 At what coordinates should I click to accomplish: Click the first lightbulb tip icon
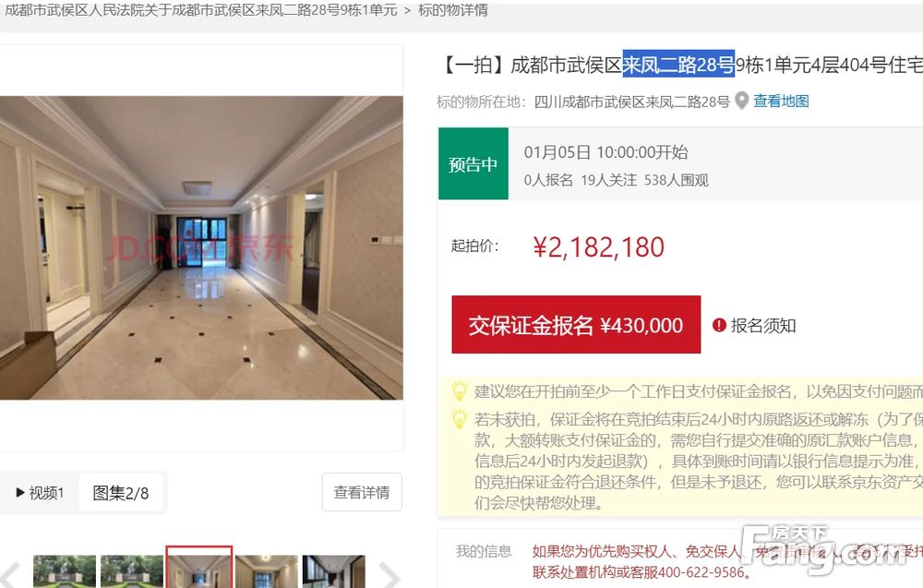(x=459, y=391)
